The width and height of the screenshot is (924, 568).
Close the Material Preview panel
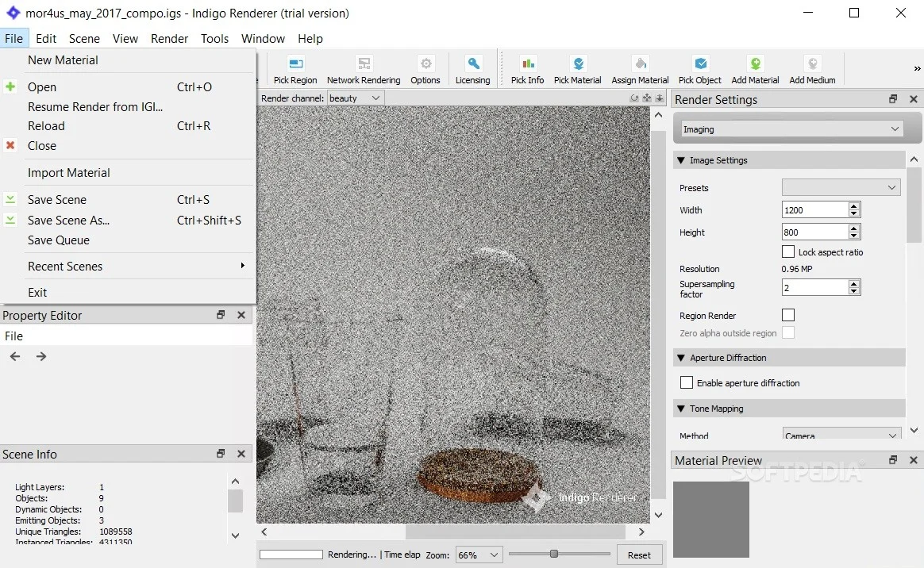point(914,459)
